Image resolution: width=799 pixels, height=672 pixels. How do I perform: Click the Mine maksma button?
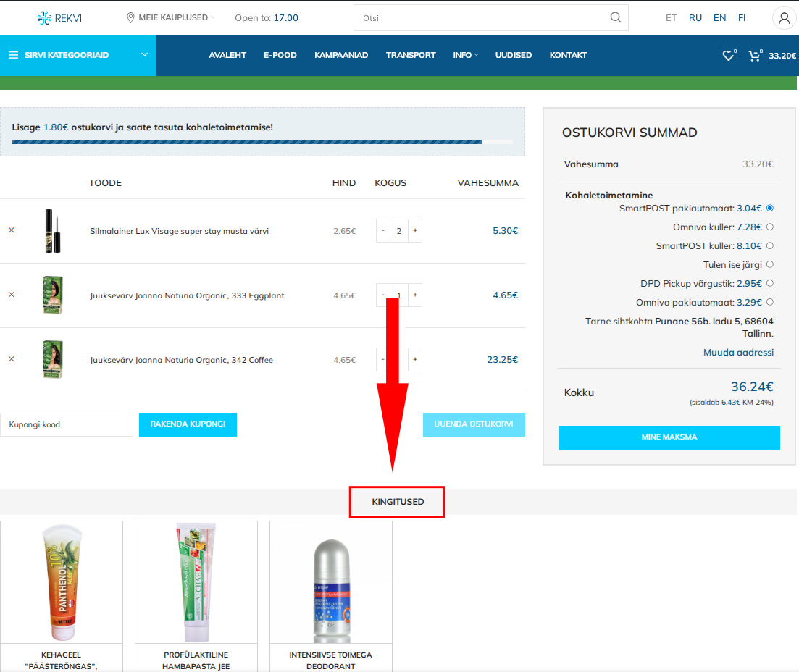click(x=669, y=437)
